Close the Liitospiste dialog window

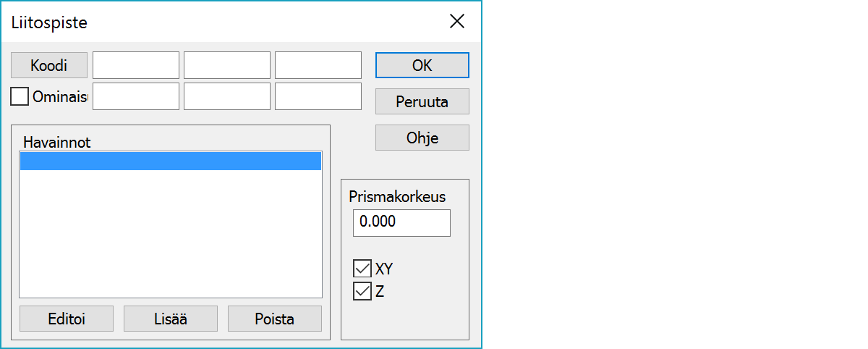pos(457,21)
